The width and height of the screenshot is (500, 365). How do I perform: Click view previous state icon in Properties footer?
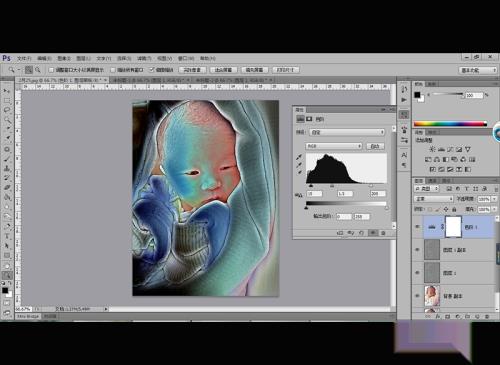coord(350,233)
